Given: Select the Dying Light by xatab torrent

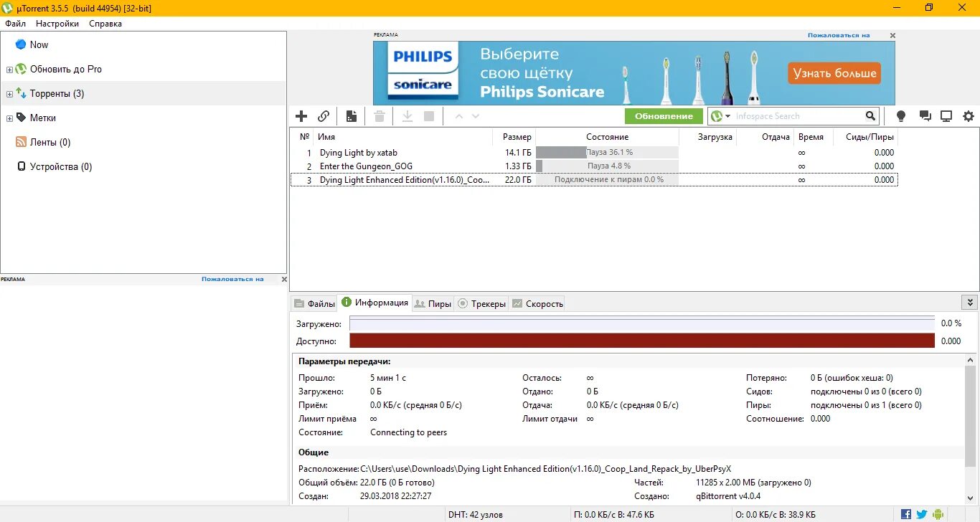Looking at the screenshot, I should [x=594, y=153].
